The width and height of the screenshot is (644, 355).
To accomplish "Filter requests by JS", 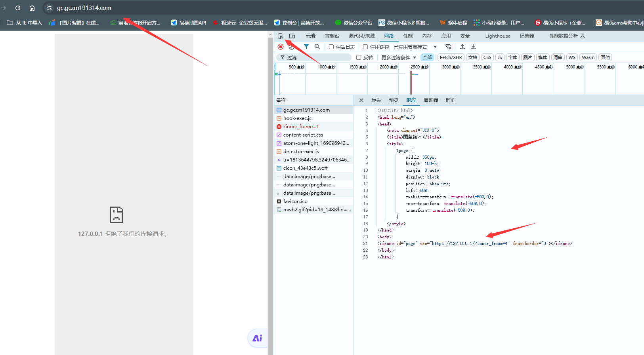I will (x=500, y=57).
